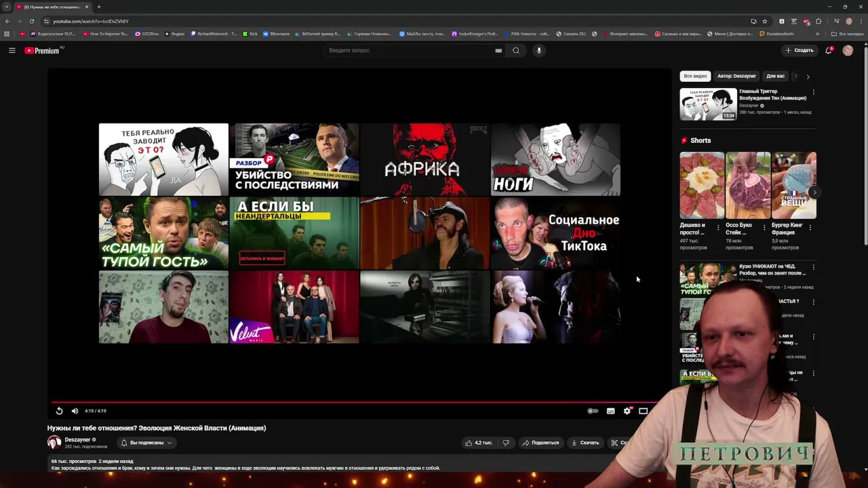Click the search magnifier button
The height and width of the screenshot is (488, 868).
pyautogui.click(x=516, y=50)
